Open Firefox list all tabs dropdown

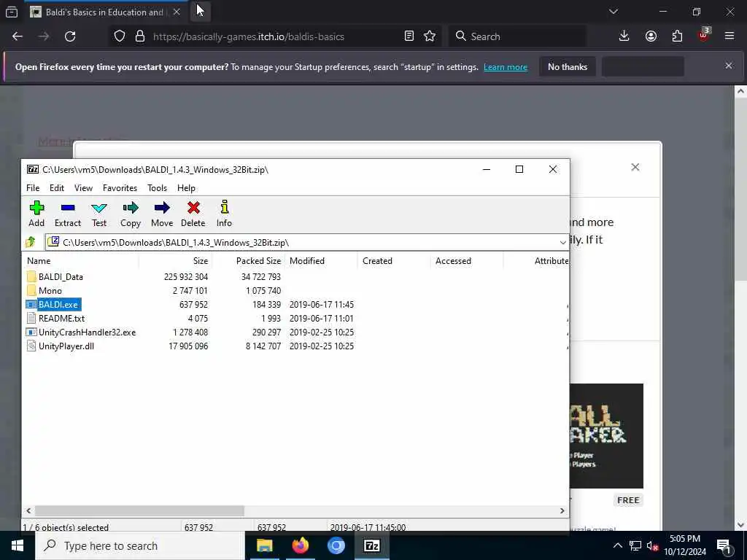pyautogui.click(x=613, y=12)
